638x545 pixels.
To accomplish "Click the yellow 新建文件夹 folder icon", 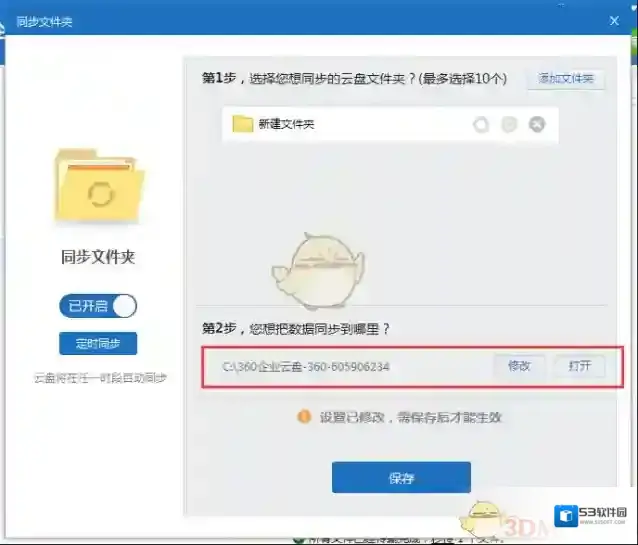I will point(242,125).
